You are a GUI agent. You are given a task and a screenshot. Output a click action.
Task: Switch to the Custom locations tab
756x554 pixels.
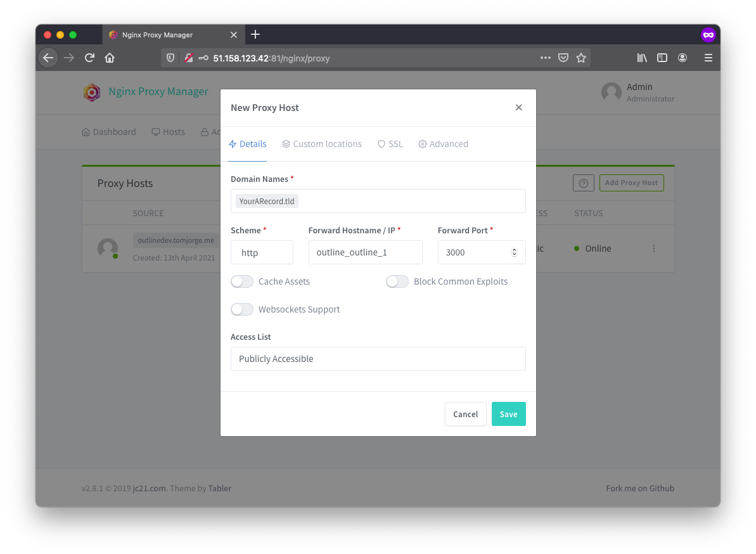pos(321,144)
